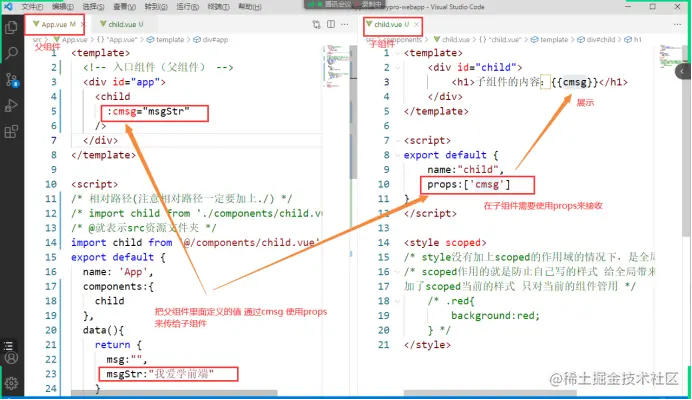The width and height of the screenshot is (692, 400).
Task: Open the 帮助(H) menu
Action: (250, 7)
